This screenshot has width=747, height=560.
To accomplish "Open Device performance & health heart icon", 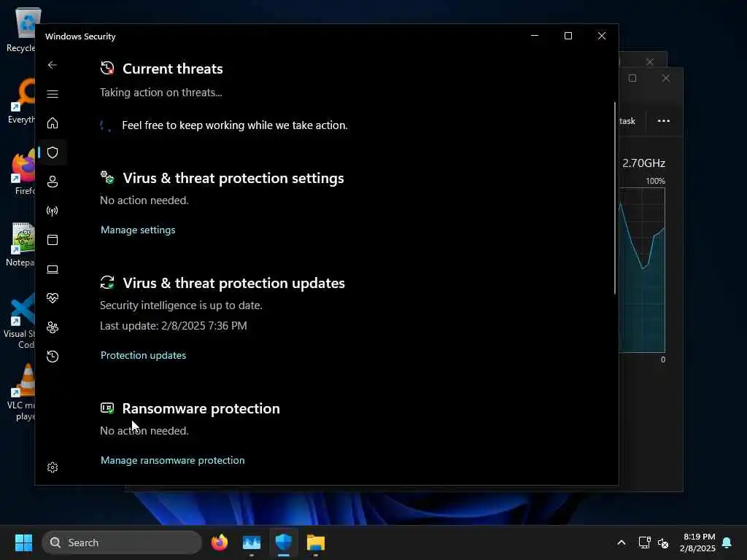I will tap(53, 298).
